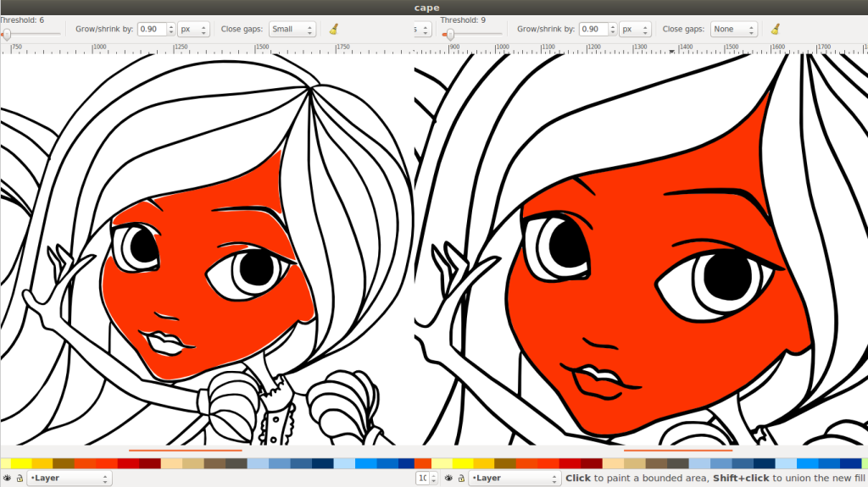This screenshot has height=487, width=868.
Task: Pick the navy blue swatch in the Threshold 9 window's palette
Action: (764, 463)
